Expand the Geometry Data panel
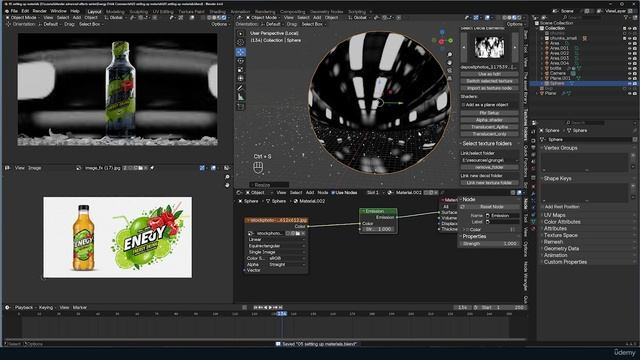 (561, 249)
